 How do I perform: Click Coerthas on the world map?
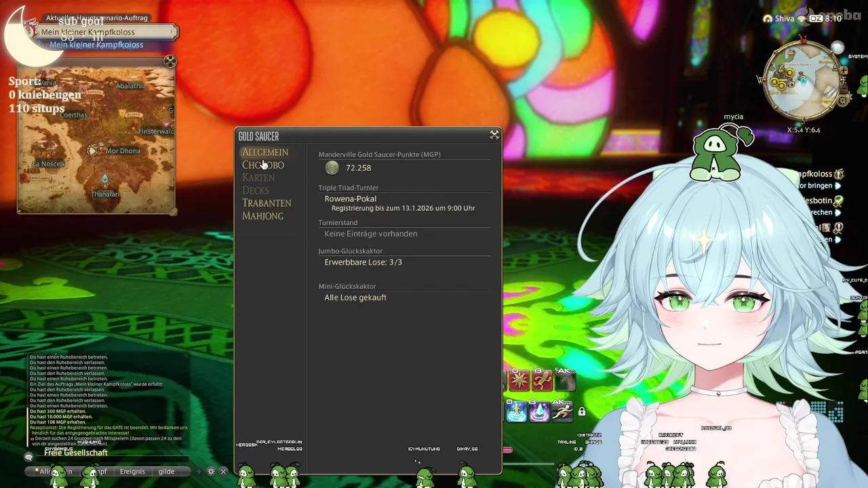coord(74,115)
